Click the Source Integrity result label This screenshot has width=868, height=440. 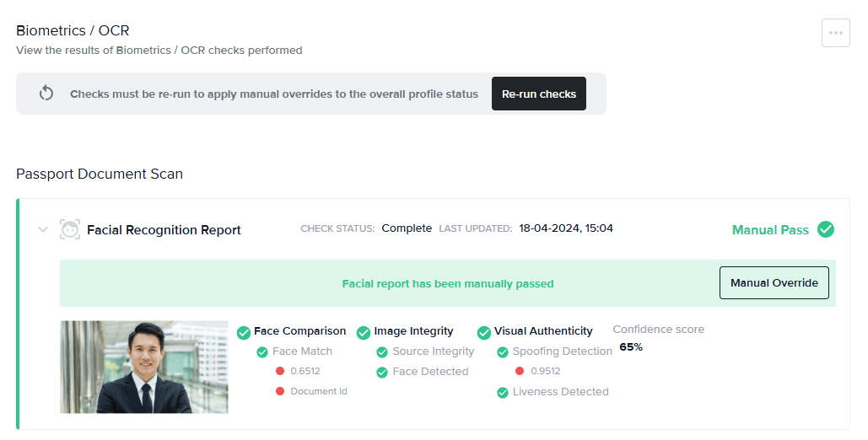pyautogui.click(x=433, y=351)
